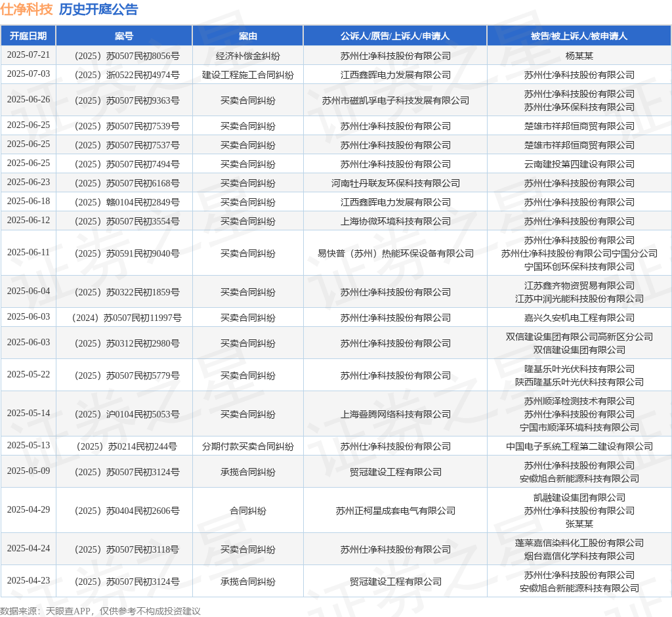Click plaintiff 易快普（苏州）热能环保设备有限公司
Viewport: 672px width, 617px height.
[x=395, y=253]
